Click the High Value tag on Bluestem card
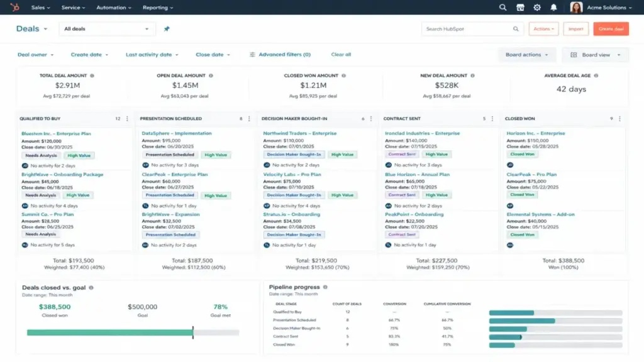The image size is (644, 362). pyautogui.click(x=79, y=156)
